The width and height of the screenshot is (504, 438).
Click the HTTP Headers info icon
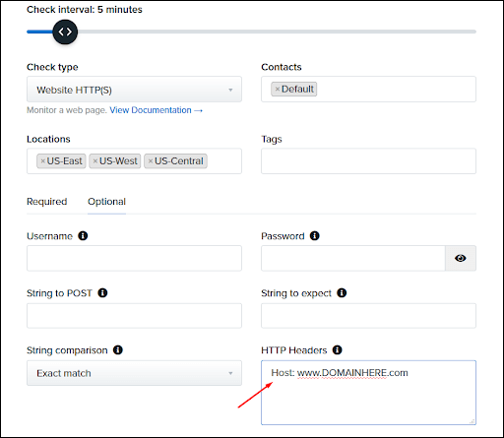click(338, 350)
